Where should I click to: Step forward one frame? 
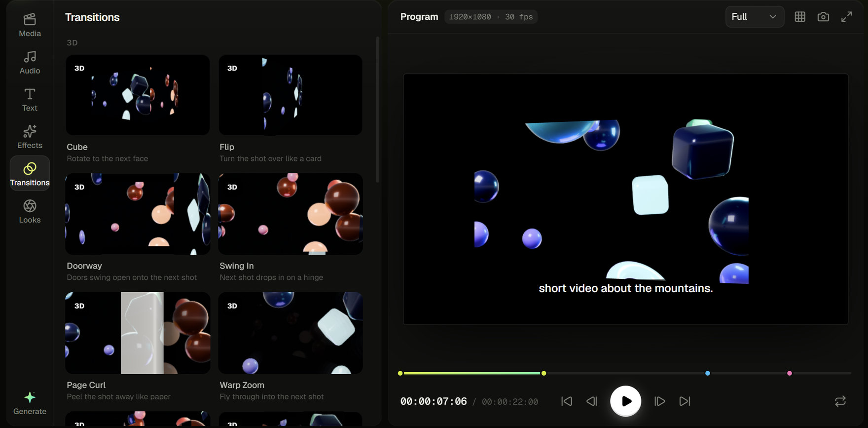(659, 401)
